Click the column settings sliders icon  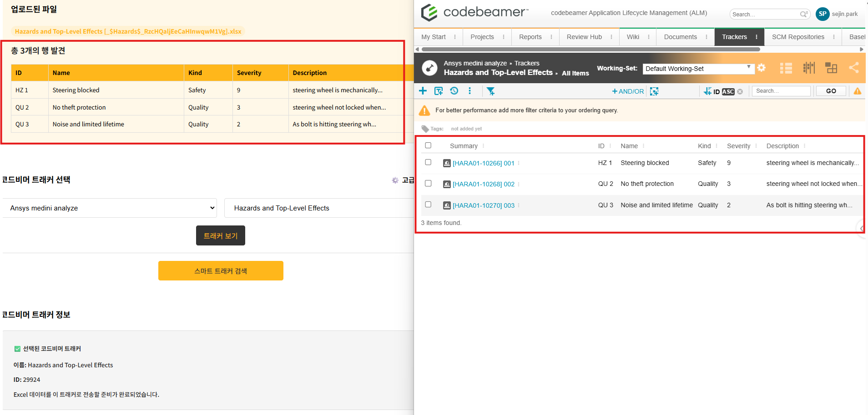tap(809, 68)
